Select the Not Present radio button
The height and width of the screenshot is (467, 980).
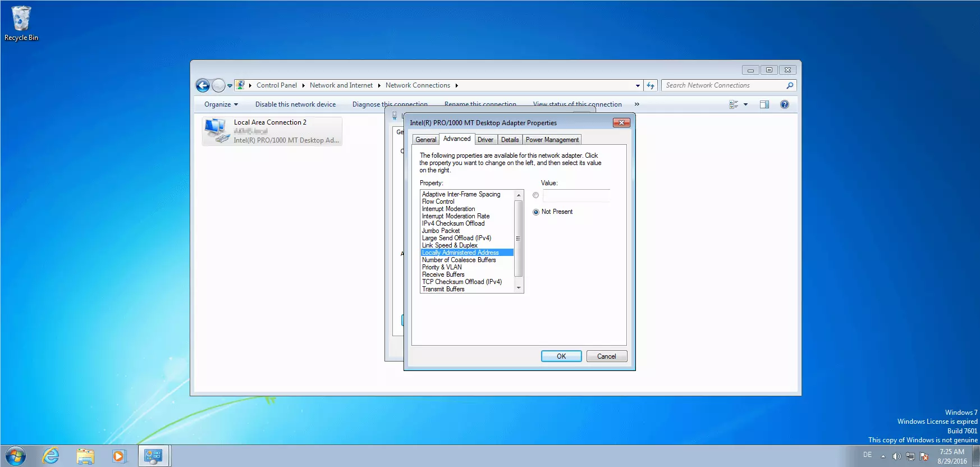535,212
